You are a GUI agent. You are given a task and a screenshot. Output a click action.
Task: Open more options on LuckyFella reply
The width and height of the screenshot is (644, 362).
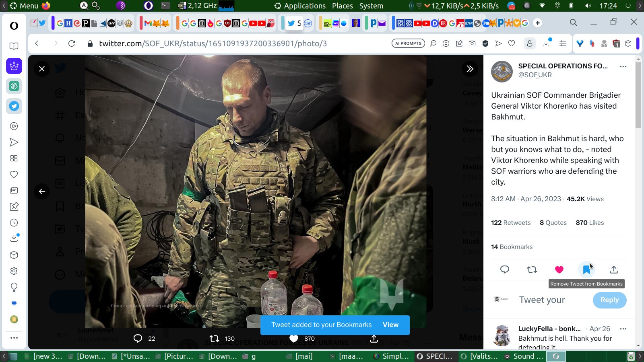pyautogui.click(x=623, y=329)
